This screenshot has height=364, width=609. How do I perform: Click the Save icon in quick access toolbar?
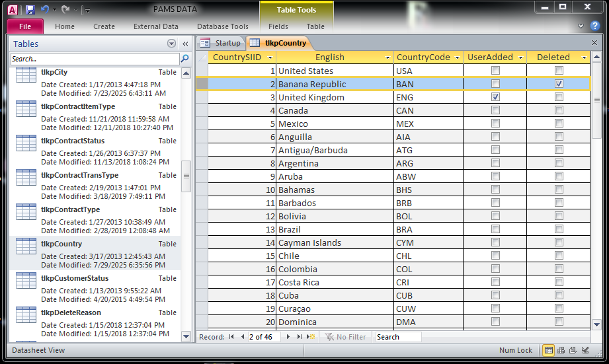(30, 10)
